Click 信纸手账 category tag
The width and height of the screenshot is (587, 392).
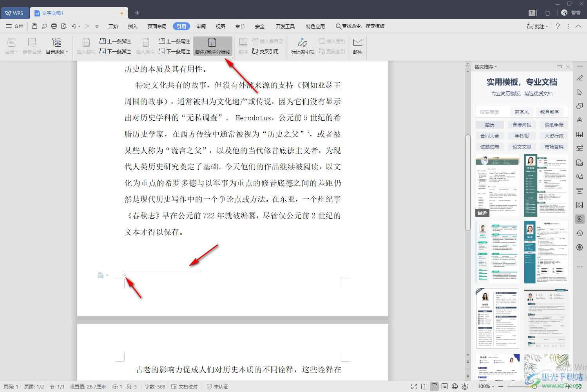[x=554, y=125]
